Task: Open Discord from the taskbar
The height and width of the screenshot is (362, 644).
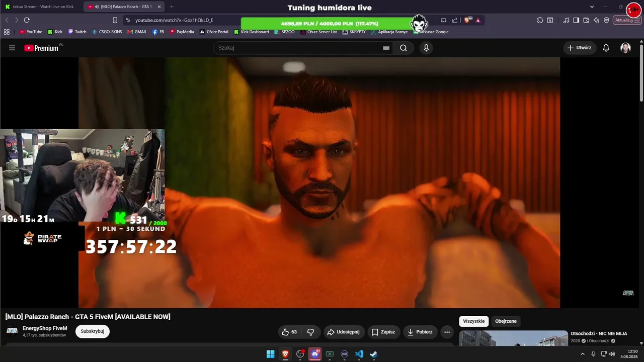Action: click(315, 354)
